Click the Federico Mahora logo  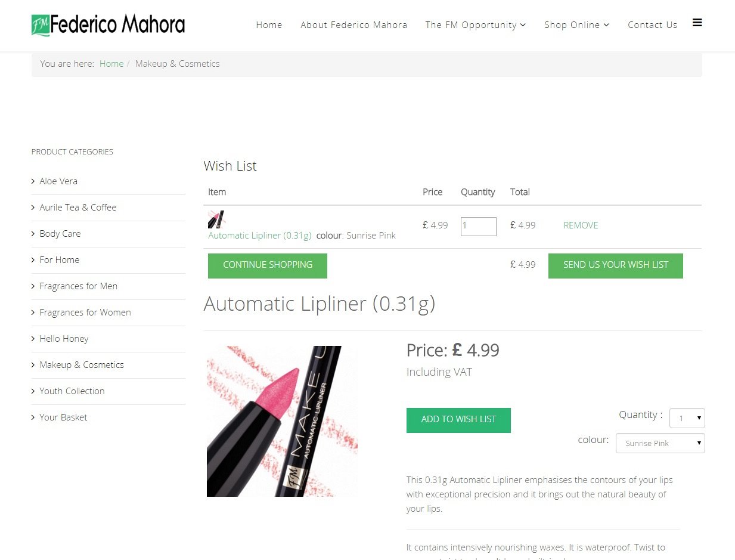(108, 25)
